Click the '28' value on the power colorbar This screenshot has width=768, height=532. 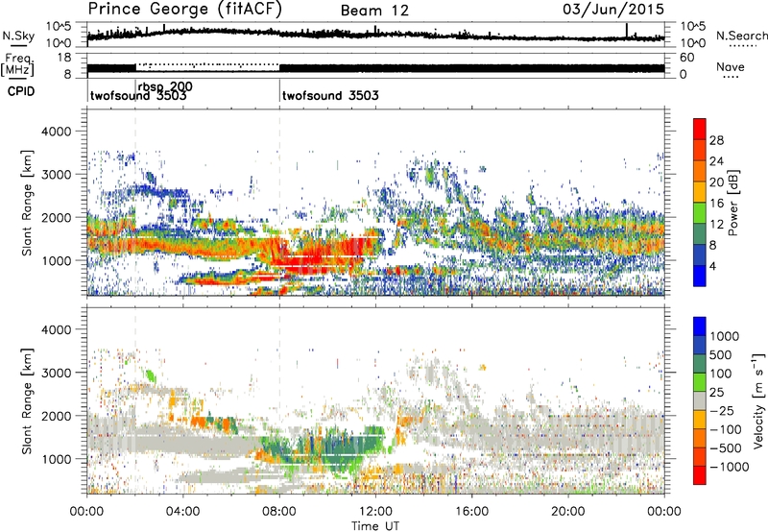point(716,140)
